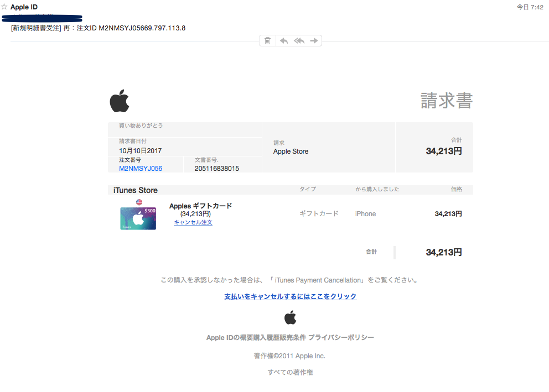Click the bottom total 34,213円 amount
The height and width of the screenshot is (392, 549).
pyautogui.click(x=444, y=252)
